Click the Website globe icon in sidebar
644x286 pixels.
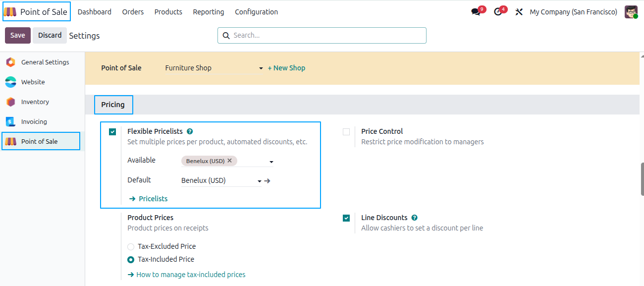pos(10,82)
